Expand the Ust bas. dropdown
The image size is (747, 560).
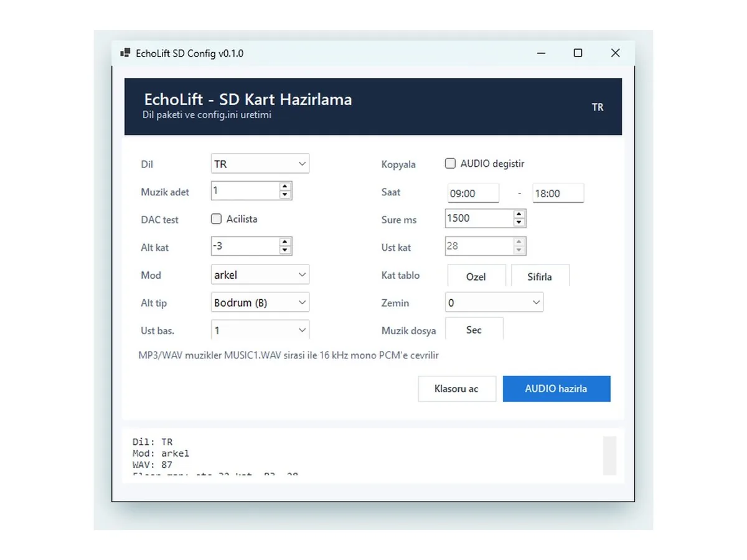[x=260, y=330]
